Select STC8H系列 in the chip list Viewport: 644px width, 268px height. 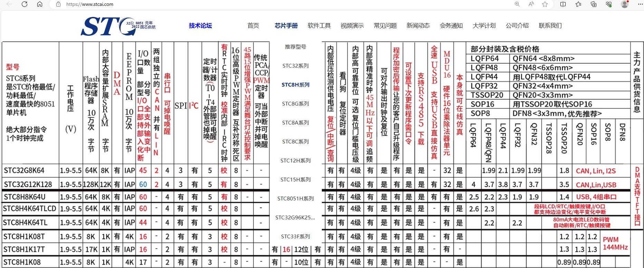(295, 85)
